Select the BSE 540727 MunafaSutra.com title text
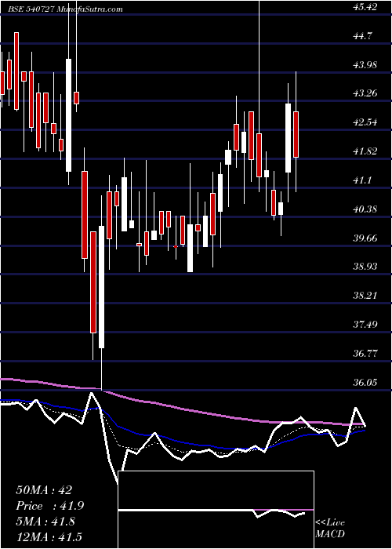Screen dimensions: 392x549 64,9
